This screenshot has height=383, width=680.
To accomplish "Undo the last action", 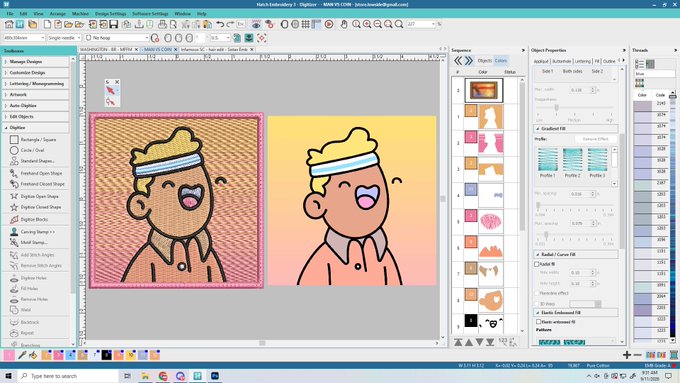I will click(x=220, y=24).
